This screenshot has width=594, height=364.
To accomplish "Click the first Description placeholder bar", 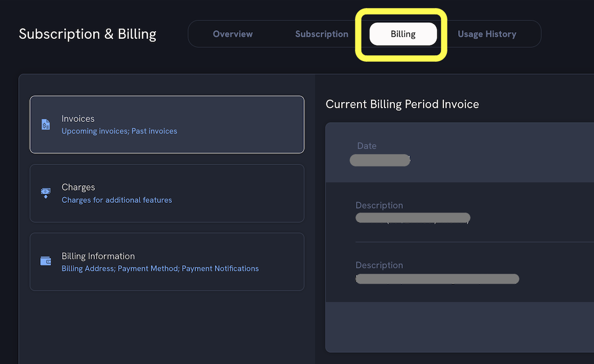I will [x=412, y=218].
